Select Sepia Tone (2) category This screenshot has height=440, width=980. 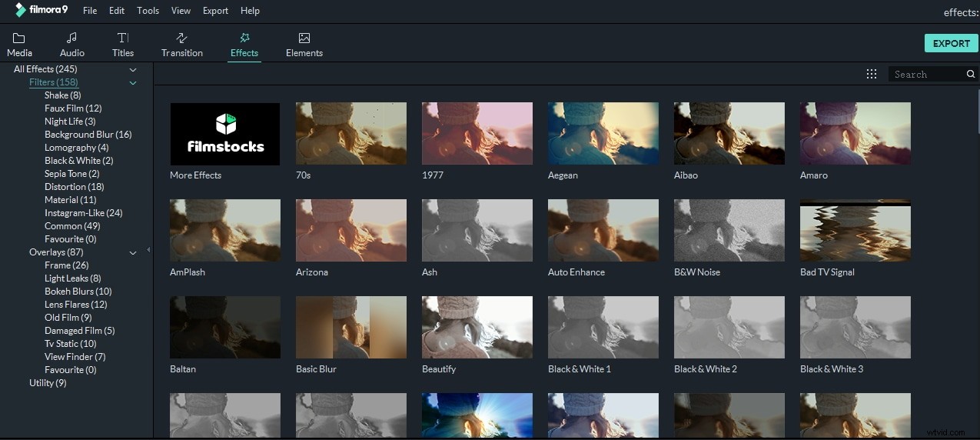click(x=71, y=174)
